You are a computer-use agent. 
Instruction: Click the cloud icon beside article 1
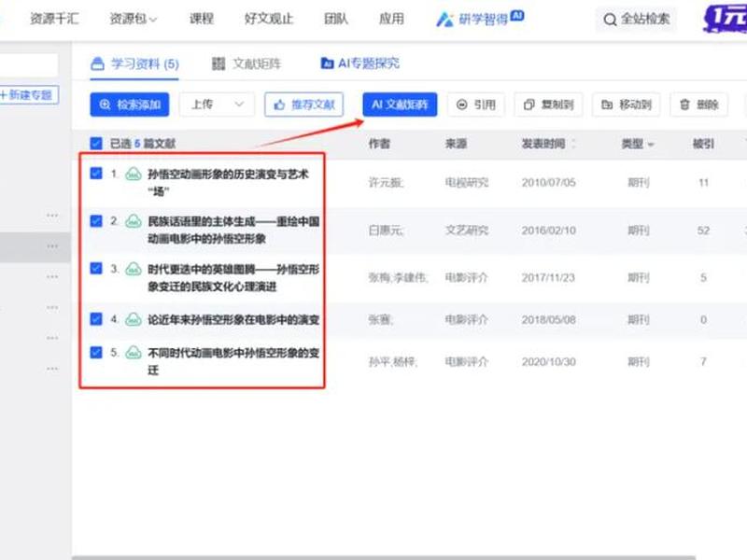(x=133, y=175)
